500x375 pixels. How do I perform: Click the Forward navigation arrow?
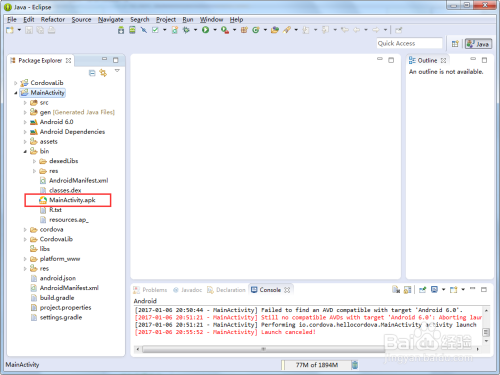click(x=376, y=30)
